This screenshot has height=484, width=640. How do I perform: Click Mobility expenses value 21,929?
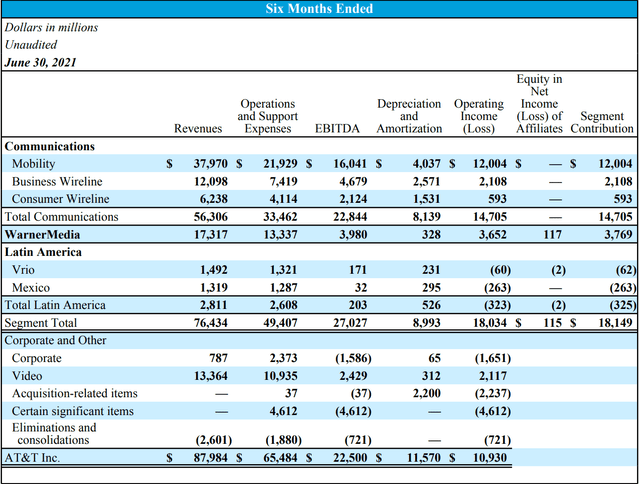click(x=280, y=164)
